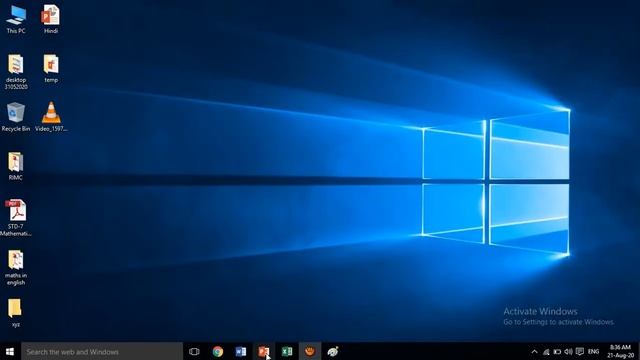Open the Action Center notifications icon
Screen dimensions: 640x360
coord(580,351)
